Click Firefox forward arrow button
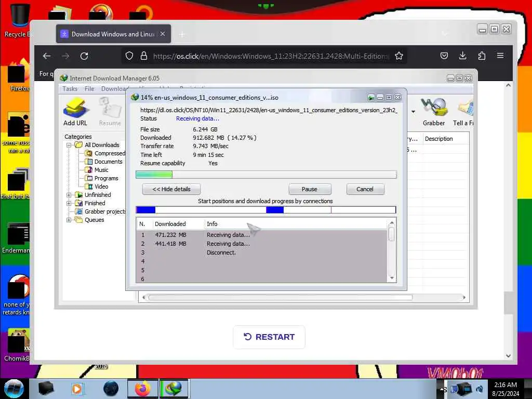Image resolution: width=532 pixels, height=399 pixels. 65,56
